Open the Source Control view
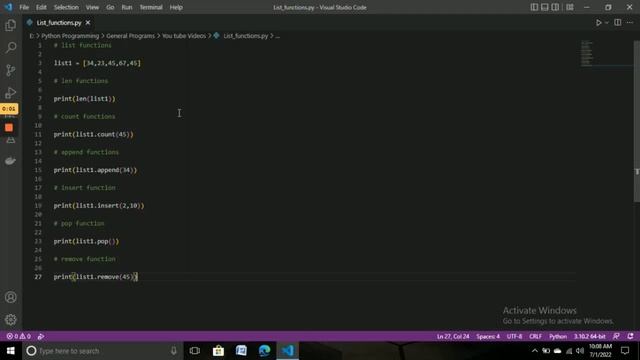The width and height of the screenshot is (640, 360). 11,70
